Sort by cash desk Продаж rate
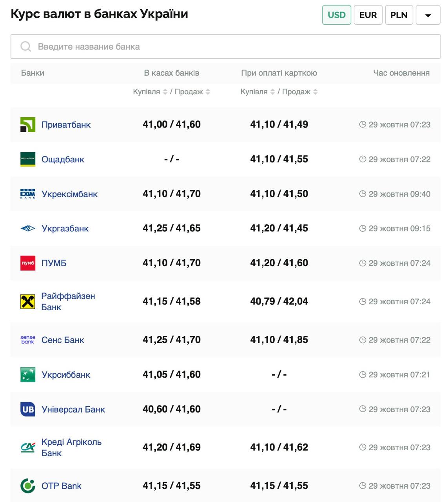The width and height of the screenshot is (448, 502). (208, 92)
